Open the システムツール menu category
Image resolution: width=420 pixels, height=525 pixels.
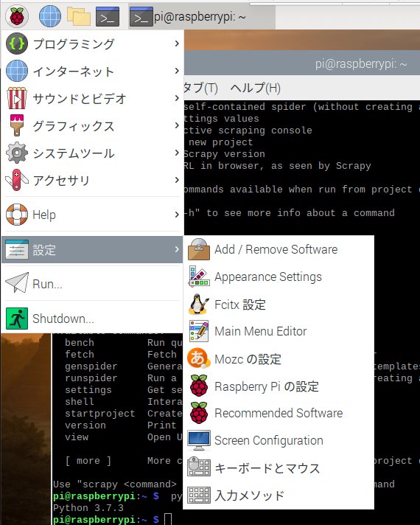click(x=92, y=153)
